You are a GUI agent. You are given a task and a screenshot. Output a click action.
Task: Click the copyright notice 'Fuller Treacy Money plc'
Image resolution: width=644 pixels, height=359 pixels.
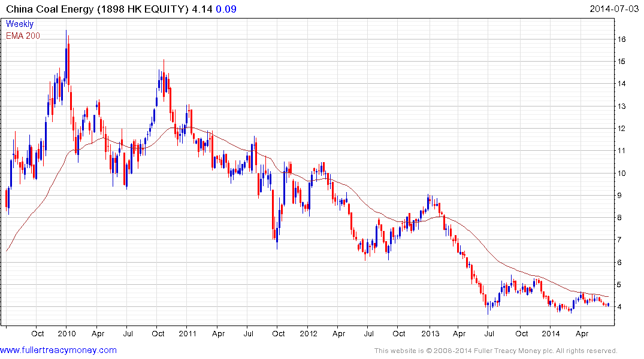[513, 351]
